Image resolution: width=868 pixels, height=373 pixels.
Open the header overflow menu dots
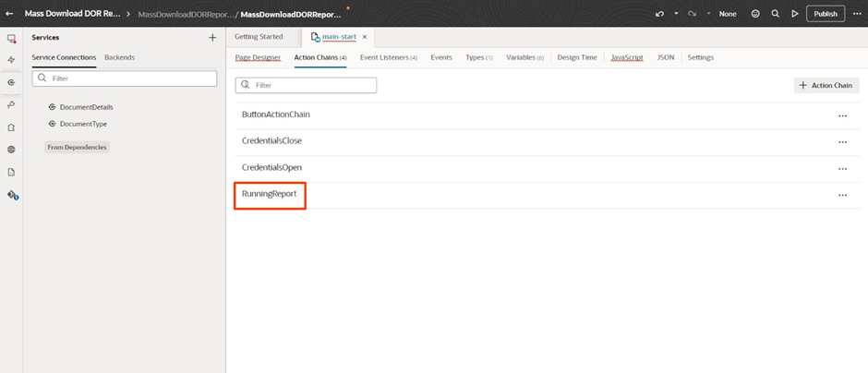tap(857, 14)
